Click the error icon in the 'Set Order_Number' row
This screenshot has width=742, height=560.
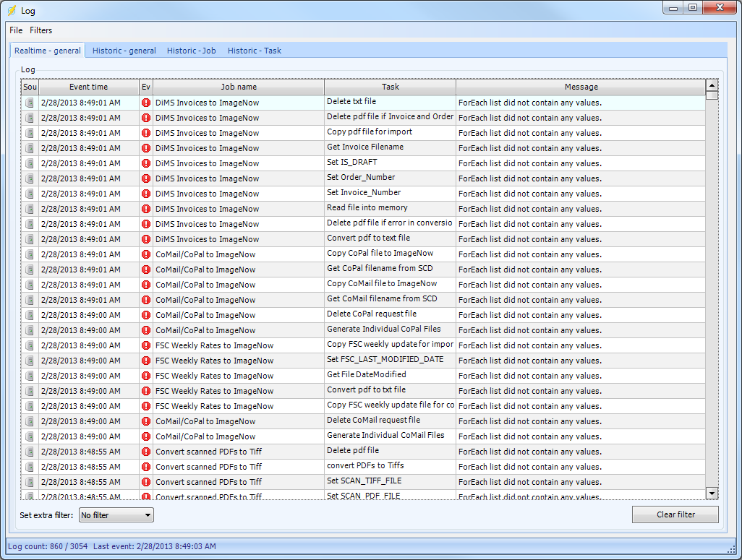point(146,178)
